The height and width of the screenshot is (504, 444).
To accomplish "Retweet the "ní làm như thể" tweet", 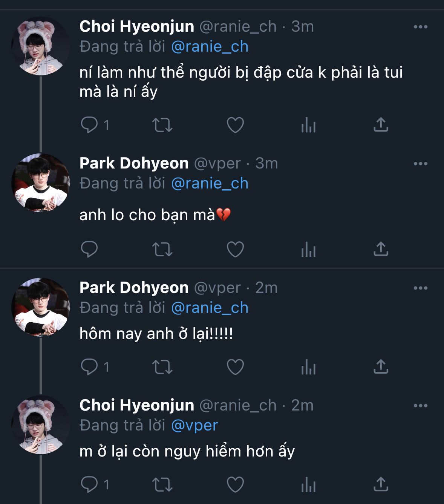I will 162,125.
